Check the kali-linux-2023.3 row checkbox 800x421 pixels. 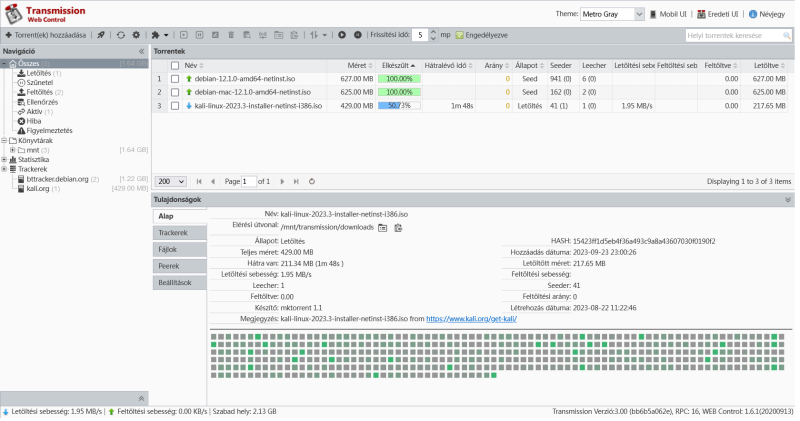[x=175, y=106]
